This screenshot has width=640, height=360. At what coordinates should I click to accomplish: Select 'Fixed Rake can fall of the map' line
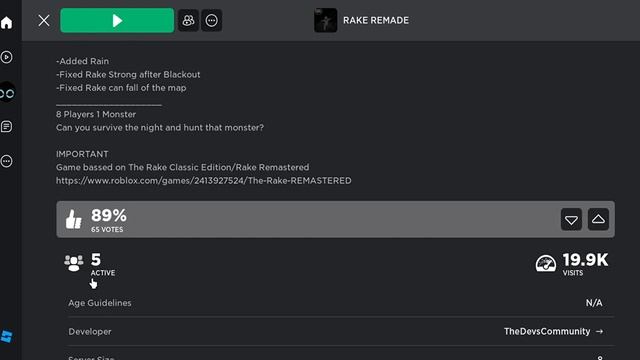121,88
